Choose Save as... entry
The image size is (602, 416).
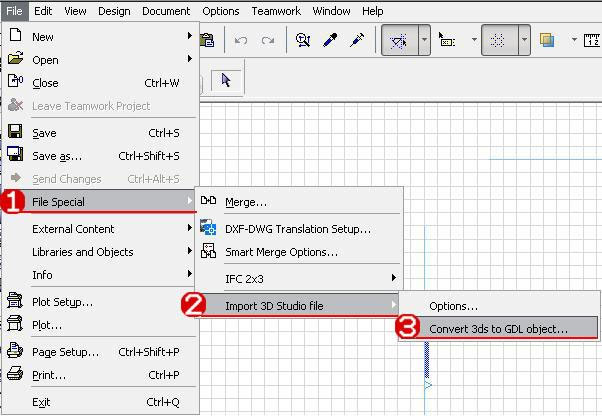point(101,156)
